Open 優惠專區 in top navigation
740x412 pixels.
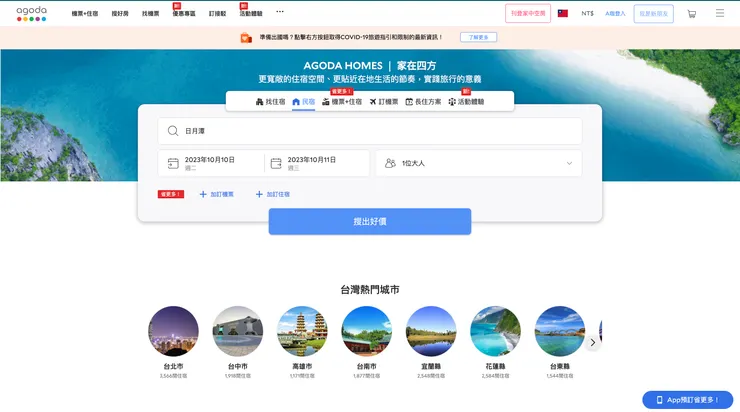pyautogui.click(x=184, y=14)
